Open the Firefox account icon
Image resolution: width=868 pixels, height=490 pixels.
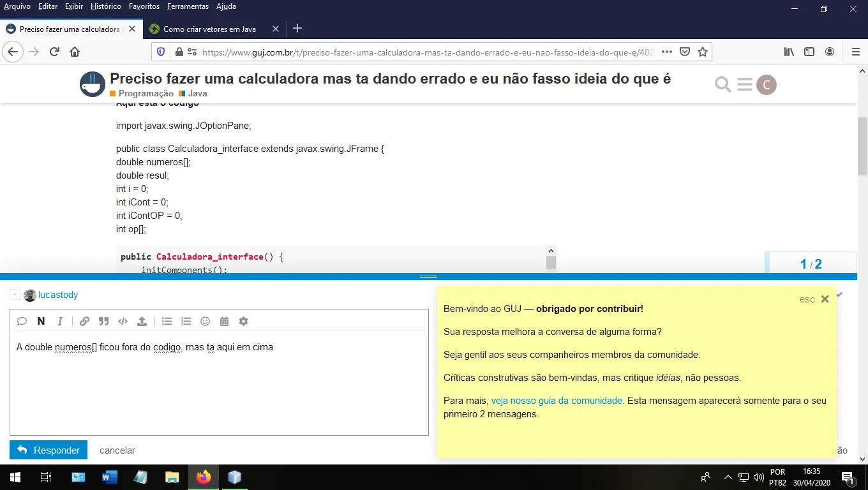[x=830, y=52]
